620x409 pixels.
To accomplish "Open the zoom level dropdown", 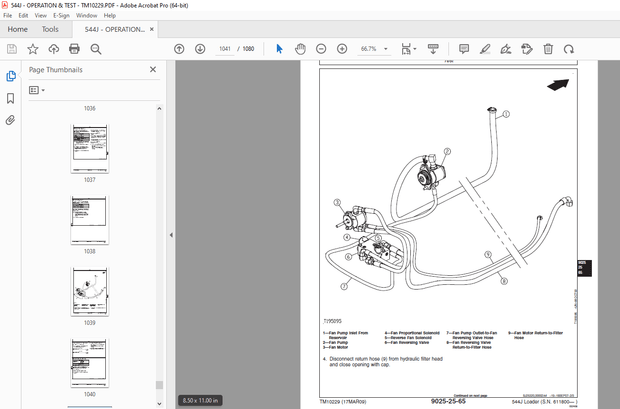I will click(x=386, y=49).
